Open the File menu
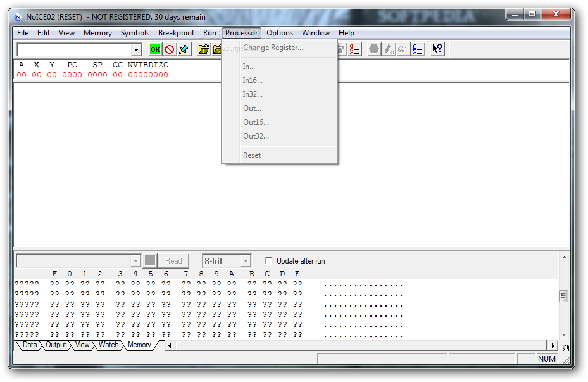 pos(23,33)
